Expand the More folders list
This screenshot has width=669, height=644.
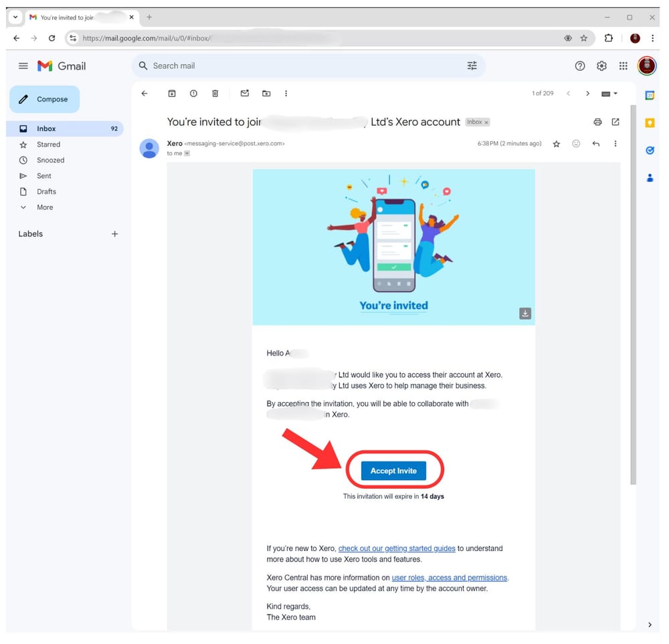click(45, 207)
